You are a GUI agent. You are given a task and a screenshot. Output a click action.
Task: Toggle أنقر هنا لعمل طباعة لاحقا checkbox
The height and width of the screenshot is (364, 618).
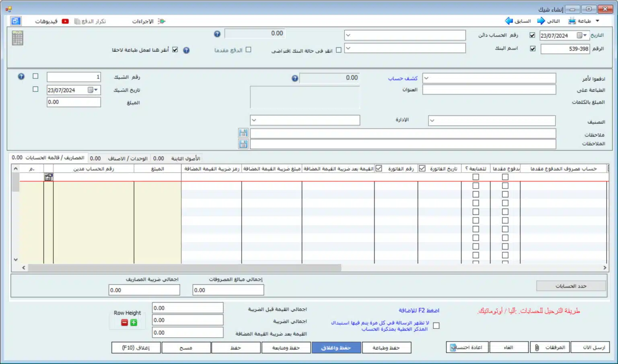tap(175, 50)
